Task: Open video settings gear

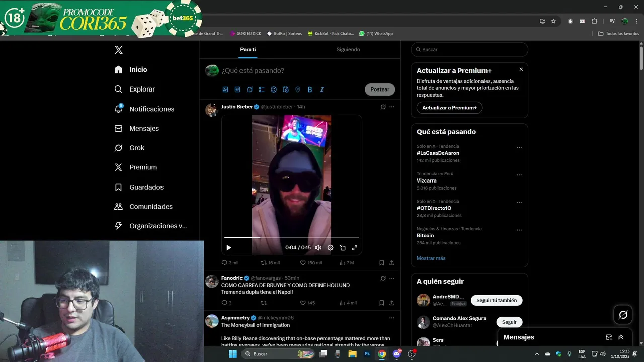Action: [331, 248]
